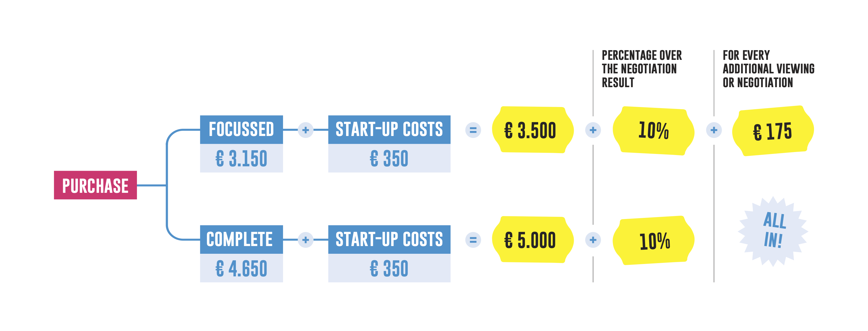Image resolution: width=868 pixels, height=331 pixels.
Task: Click the top Start-up Costs header
Action: (389, 130)
